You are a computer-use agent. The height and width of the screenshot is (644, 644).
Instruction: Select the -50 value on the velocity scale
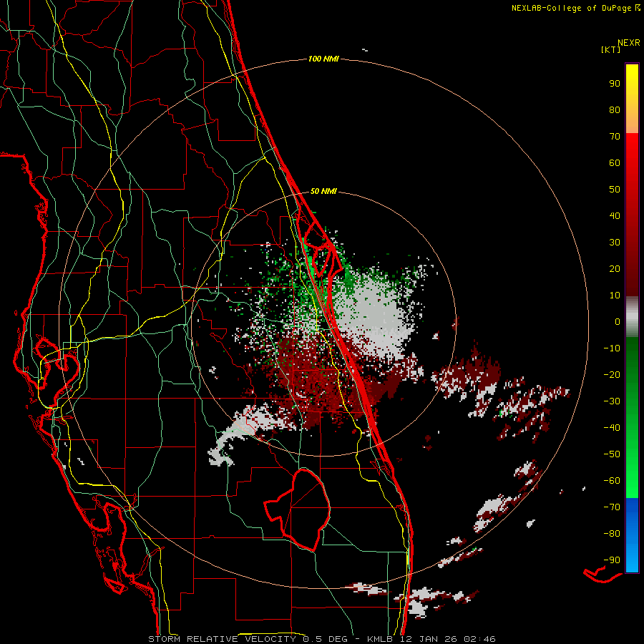tap(612, 454)
